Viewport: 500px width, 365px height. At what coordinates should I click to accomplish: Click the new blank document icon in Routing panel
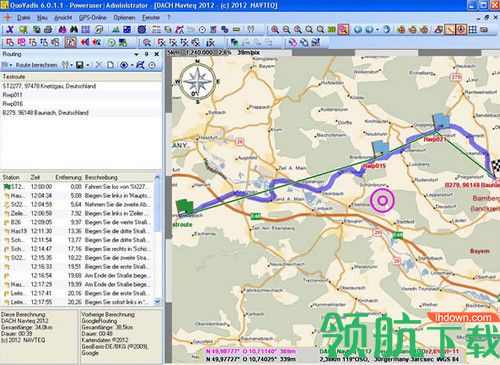(110, 65)
